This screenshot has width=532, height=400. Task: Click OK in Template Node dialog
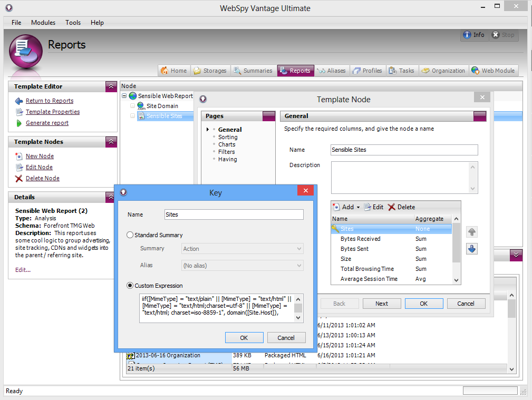[x=424, y=304]
